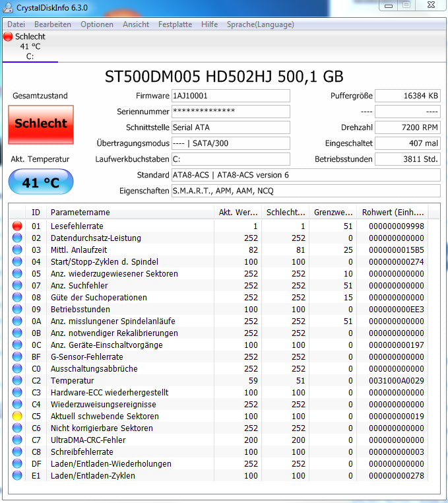Click the 41 °C temperature button
The image size is (448, 503).
[x=41, y=182]
